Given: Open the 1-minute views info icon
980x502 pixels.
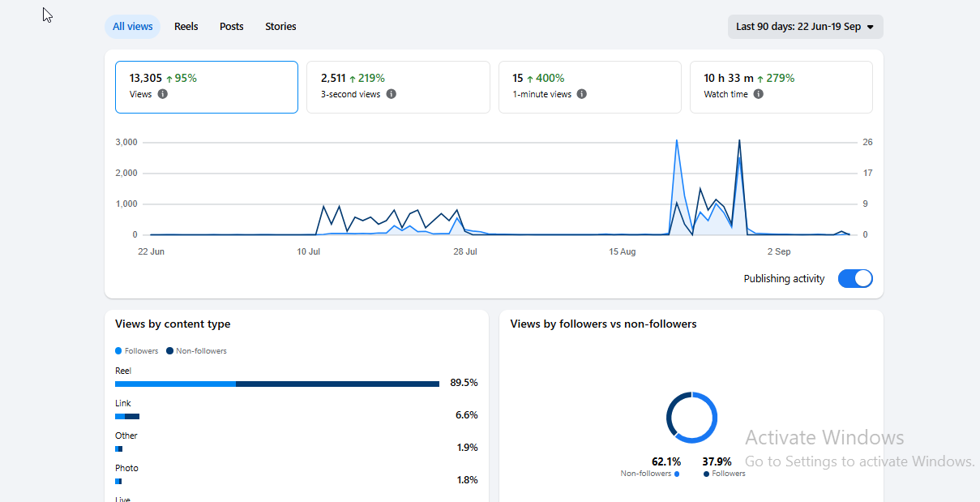Looking at the screenshot, I should point(581,94).
